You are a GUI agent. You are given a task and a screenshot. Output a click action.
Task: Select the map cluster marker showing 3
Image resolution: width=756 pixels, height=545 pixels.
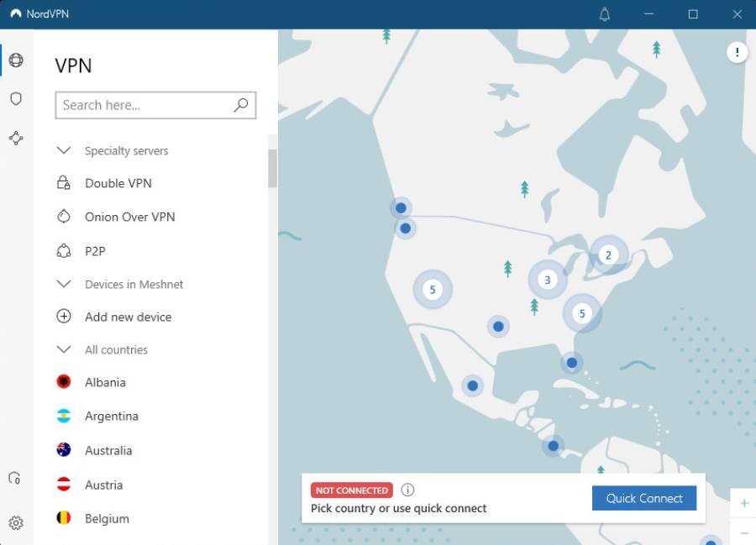click(547, 280)
